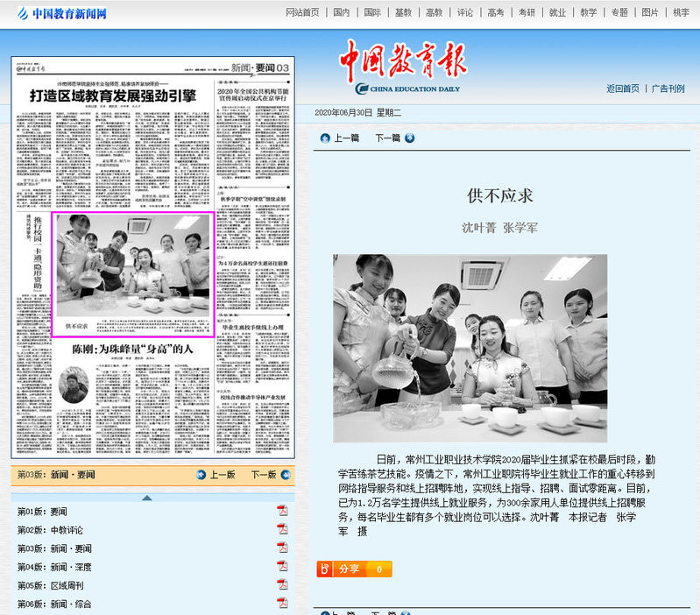The height and width of the screenshot is (615, 700).
Task: Click the 下一版 next page link
Action: point(264,475)
